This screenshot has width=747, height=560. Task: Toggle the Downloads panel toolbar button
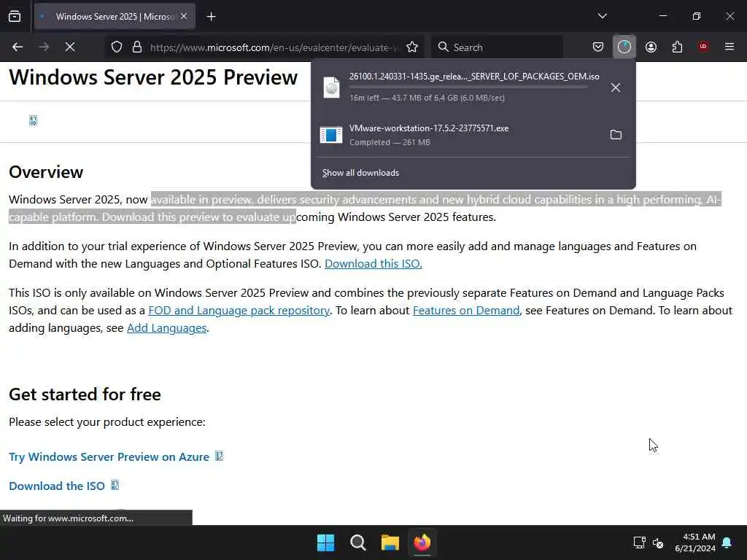click(x=624, y=47)
